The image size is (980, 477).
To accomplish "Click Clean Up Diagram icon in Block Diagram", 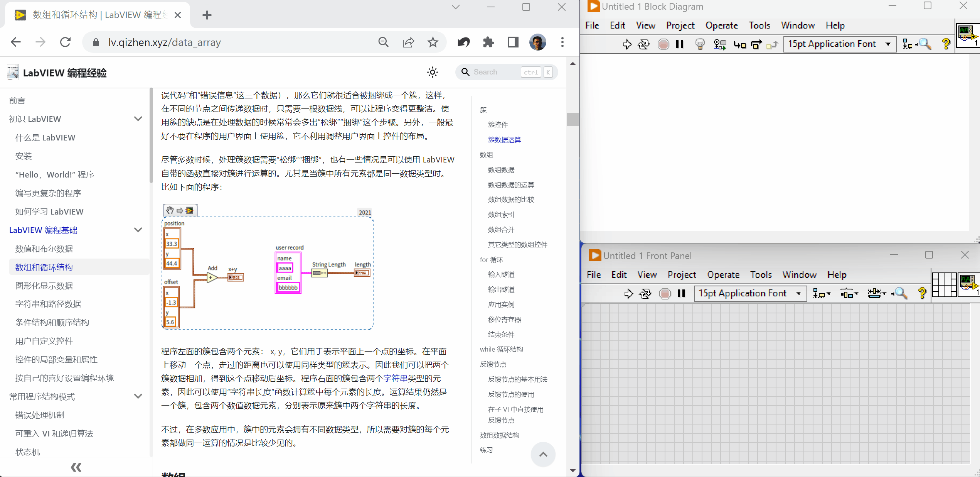I will (907, 44).
